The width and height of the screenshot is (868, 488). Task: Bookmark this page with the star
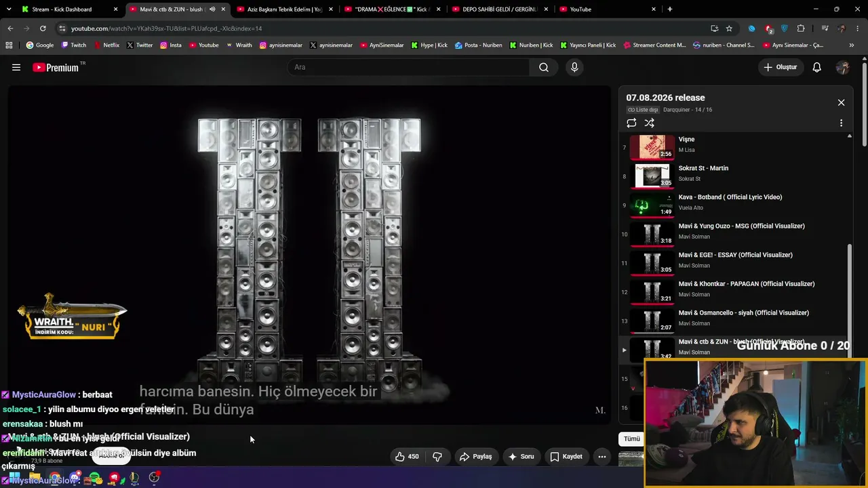pyautogui.click(x=729, y=28)
